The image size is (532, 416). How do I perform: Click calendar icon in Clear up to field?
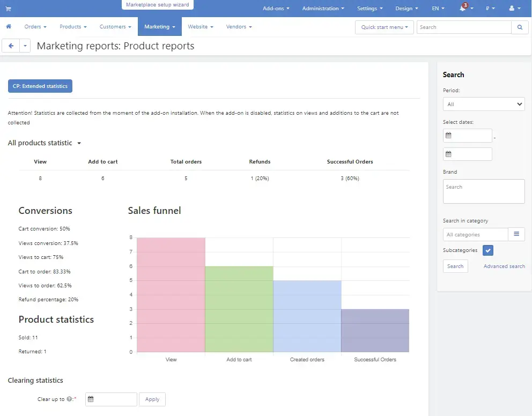[91, 399]
